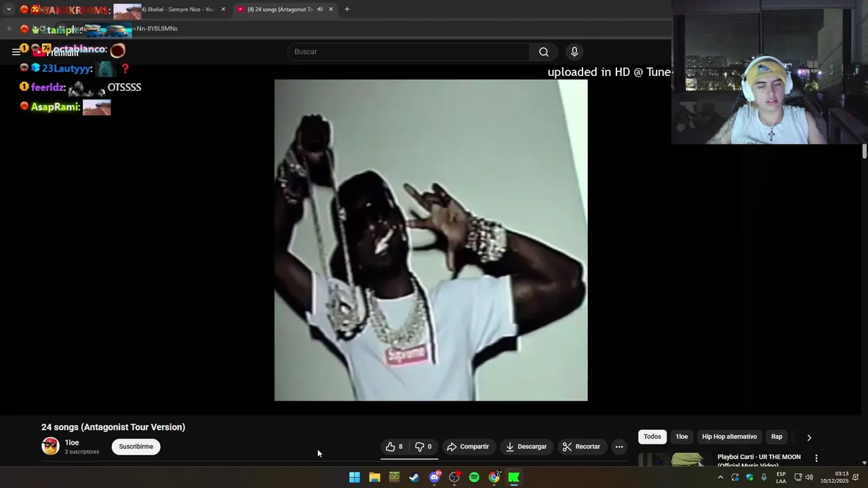868x488 pixels.
Task: Open volume control speaker icon
Action: click(x=809, y=477)
